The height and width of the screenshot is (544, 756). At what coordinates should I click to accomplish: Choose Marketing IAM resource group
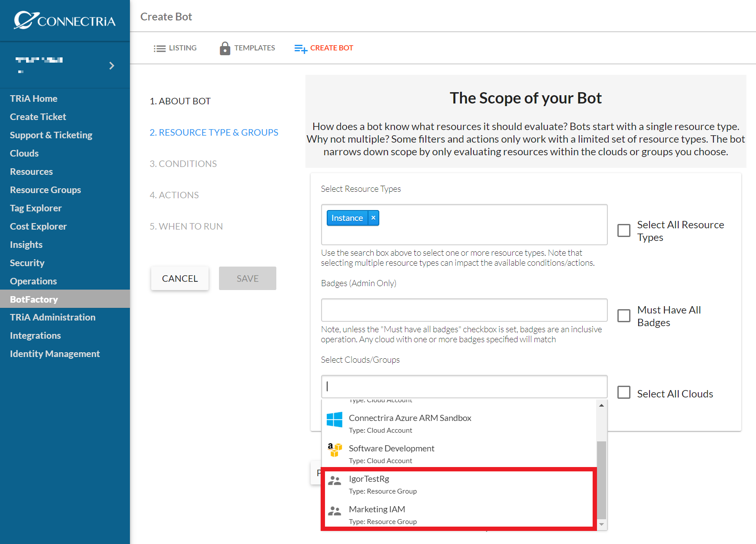tap(459, 514)
